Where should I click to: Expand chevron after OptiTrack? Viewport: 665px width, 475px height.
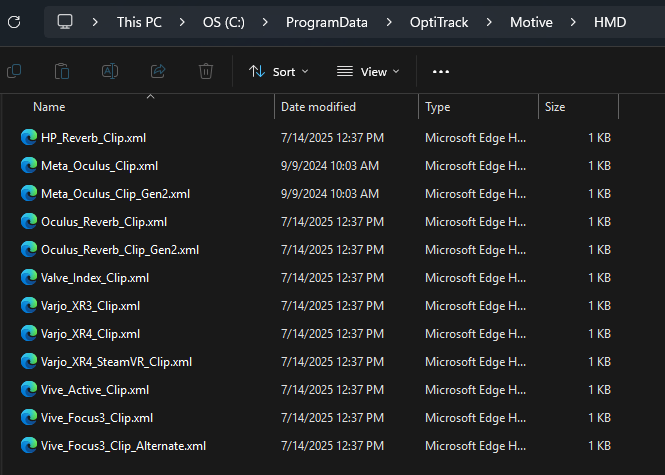[489, 22]
